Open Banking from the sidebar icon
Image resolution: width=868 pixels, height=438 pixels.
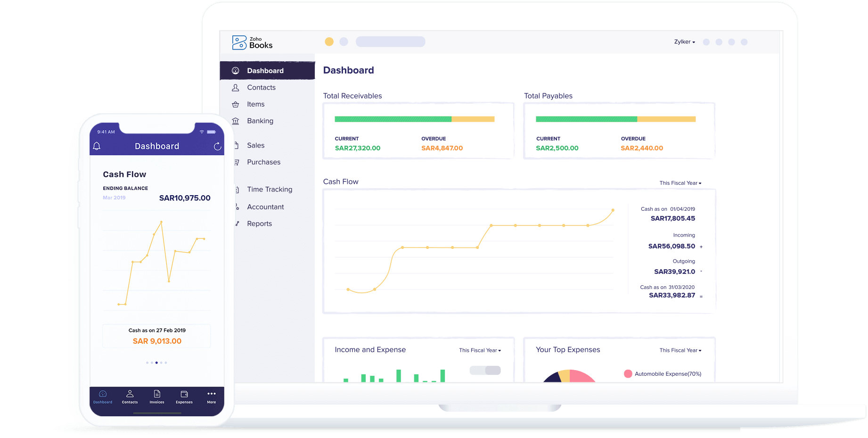(236, 121)
